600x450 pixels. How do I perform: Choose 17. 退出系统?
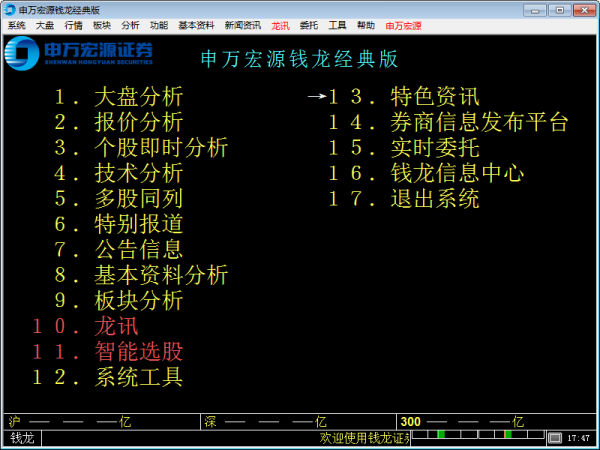(x=404, y=199)
